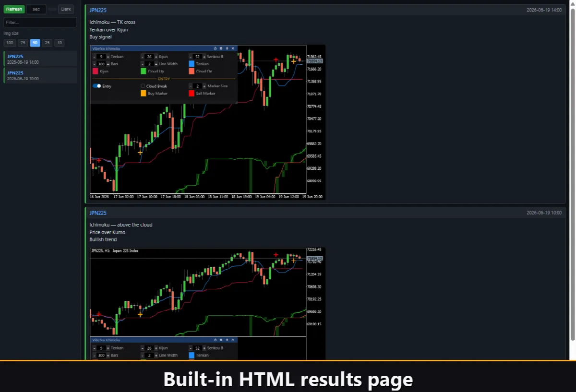Enable the Cloud Break checkbox
This screenshot has height=392, width=576.
click(143, 86)
